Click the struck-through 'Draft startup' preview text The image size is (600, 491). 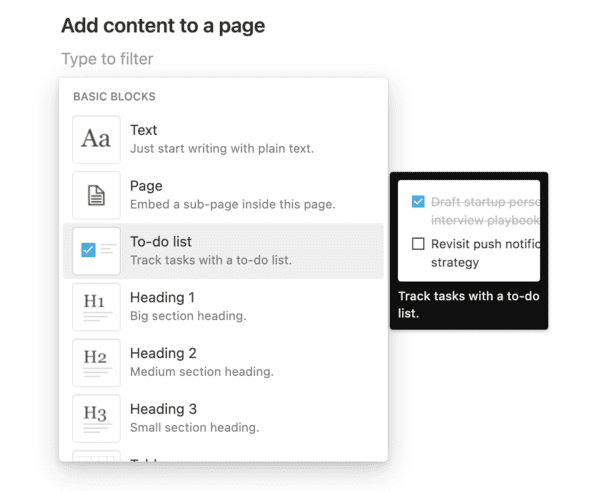click(x=486, y=211)
